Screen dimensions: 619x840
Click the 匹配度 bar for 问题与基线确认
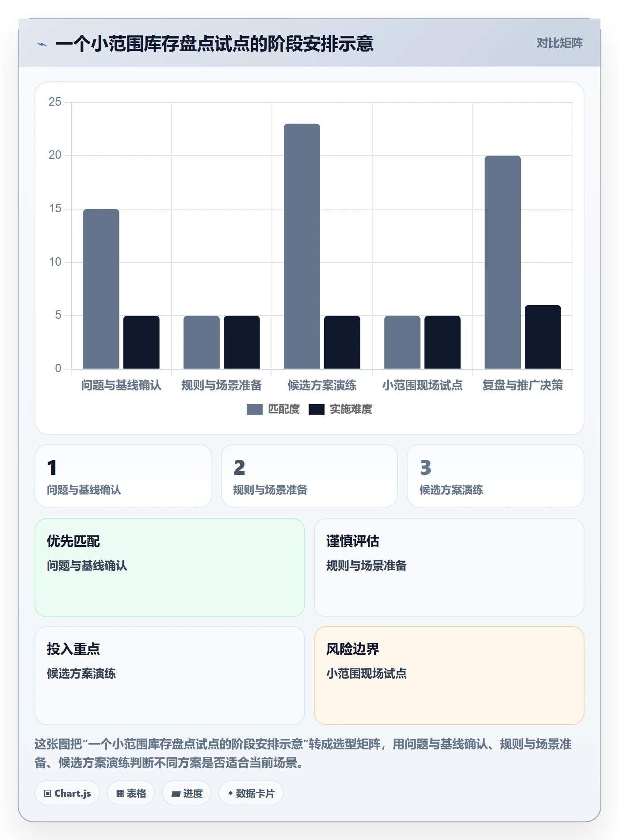click(x=101, y=289)
